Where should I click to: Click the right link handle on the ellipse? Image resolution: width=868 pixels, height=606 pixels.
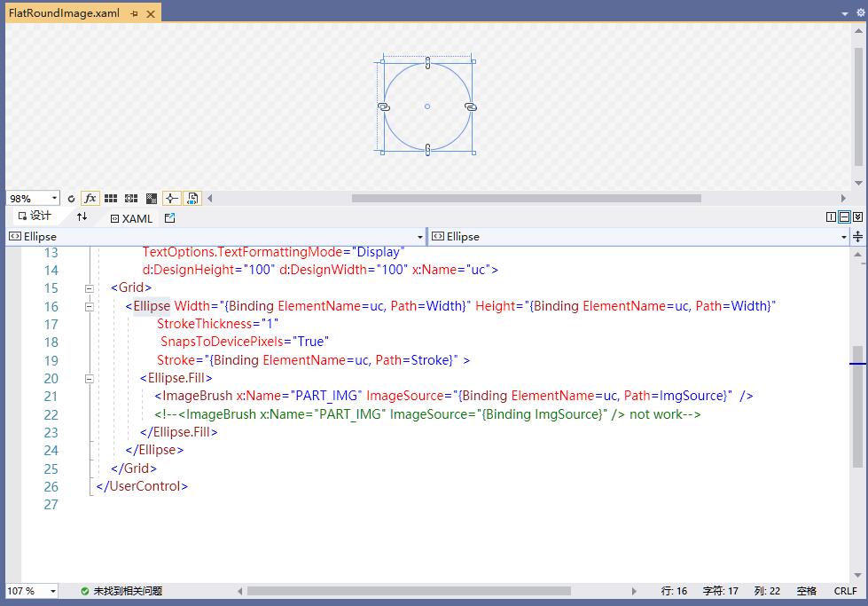471,106
